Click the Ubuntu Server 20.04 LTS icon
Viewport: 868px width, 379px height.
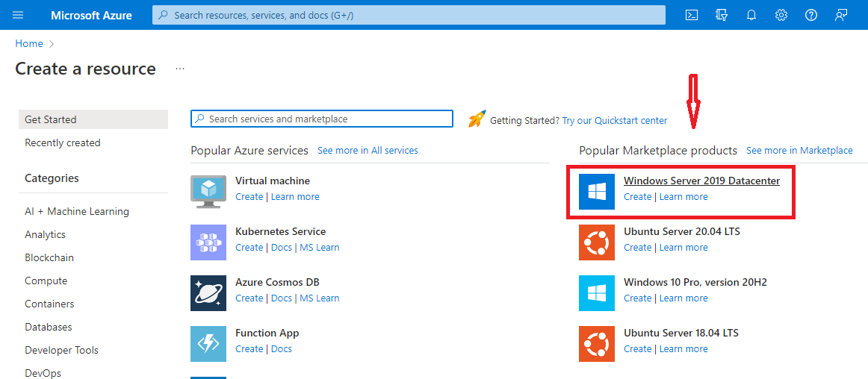pos(597,242)
